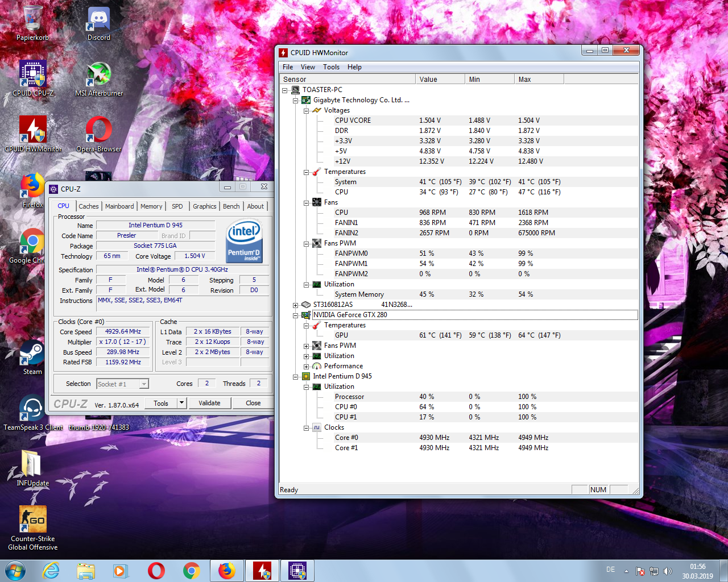Open the Opera-Browser desktop shortcut
Image resolution: width=728 pixels, height=582 pixels.
pyautogui.click(x=99, y=134)
